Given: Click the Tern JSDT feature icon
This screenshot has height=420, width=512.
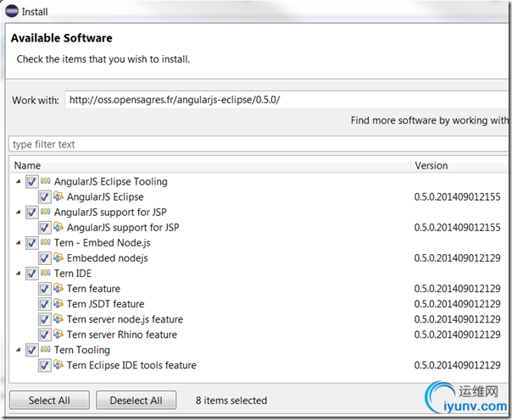Looking at the screenshot, I should point(58,303).
